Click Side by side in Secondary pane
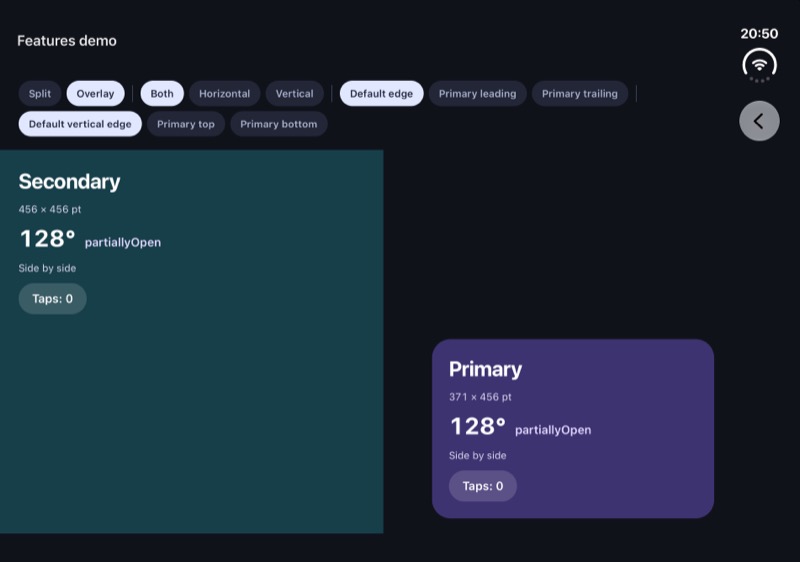The height and width of the screenshot is (562, 800). pyautogui.click(x=47, y=268)
